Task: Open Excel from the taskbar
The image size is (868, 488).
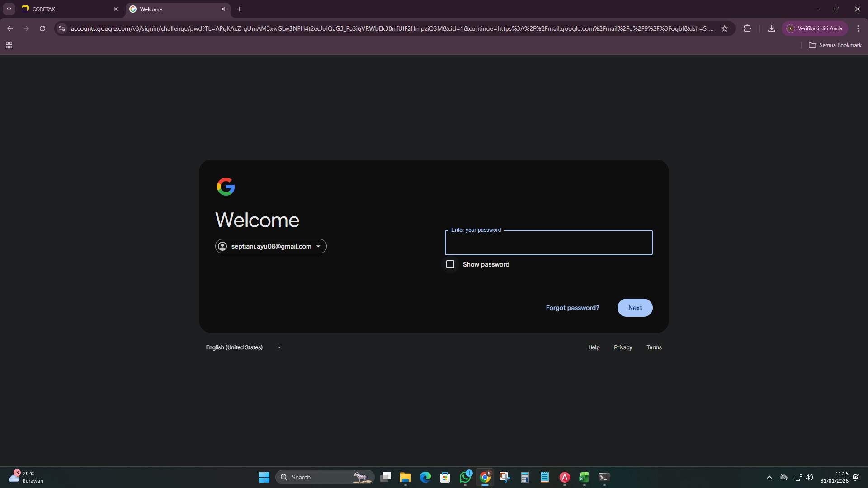Action: (584, 477)
